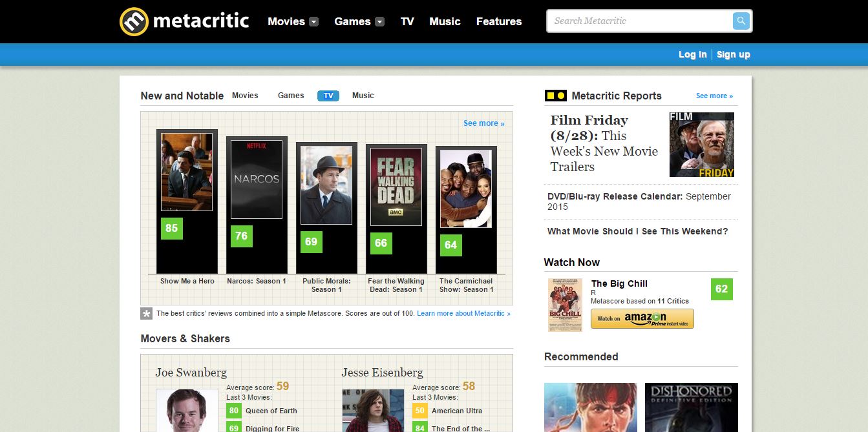Go to Music in the top navigation
The image size is (868, 432).
click(445, 21)
